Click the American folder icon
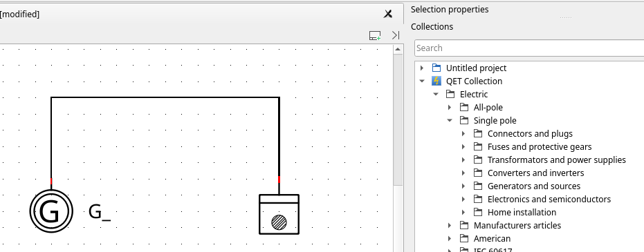The width and height of the screenshot is (644, 252). point(464,238)
